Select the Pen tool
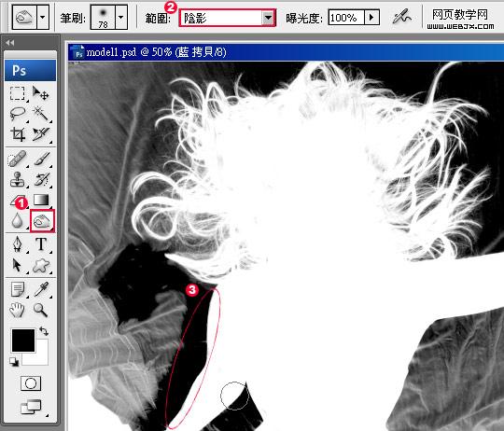The width and height of the screenshot is (504, 431). coord(17,244)
